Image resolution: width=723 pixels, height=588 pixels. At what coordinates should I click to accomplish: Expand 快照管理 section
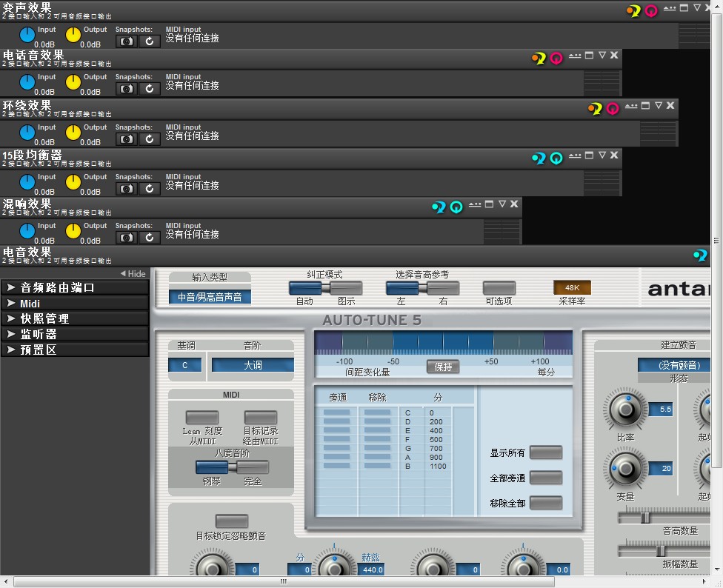pyautogui.click(x=75, y=318)
